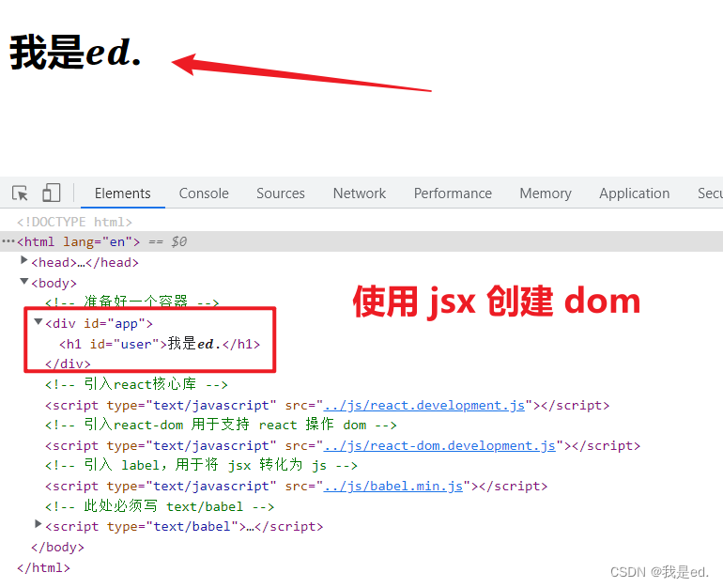Follow the babel.min.js source link

pos(393,487)
